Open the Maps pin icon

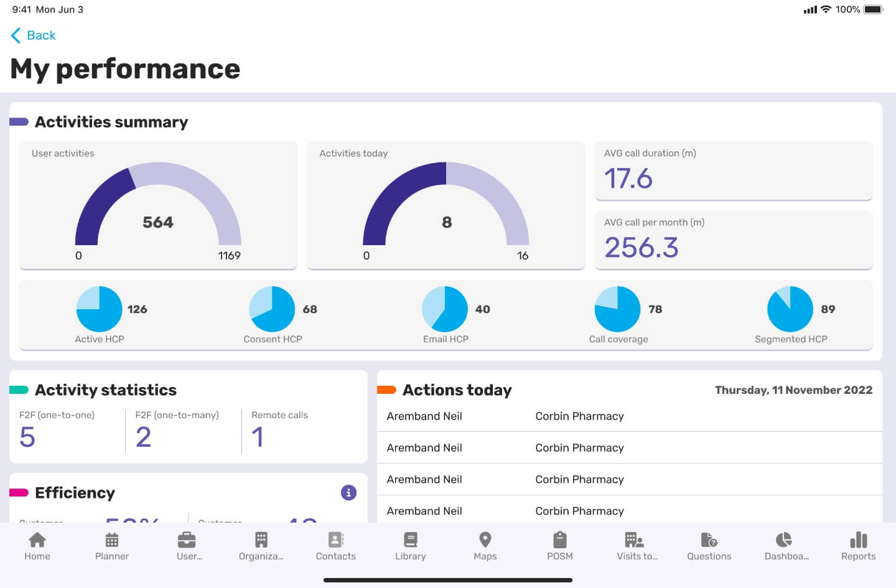pos(485,539)
